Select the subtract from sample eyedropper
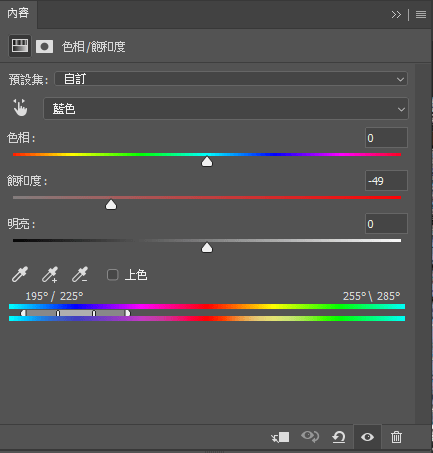Image resolution: width=433 pixels, height=453 pixels. tap(80, 274)
